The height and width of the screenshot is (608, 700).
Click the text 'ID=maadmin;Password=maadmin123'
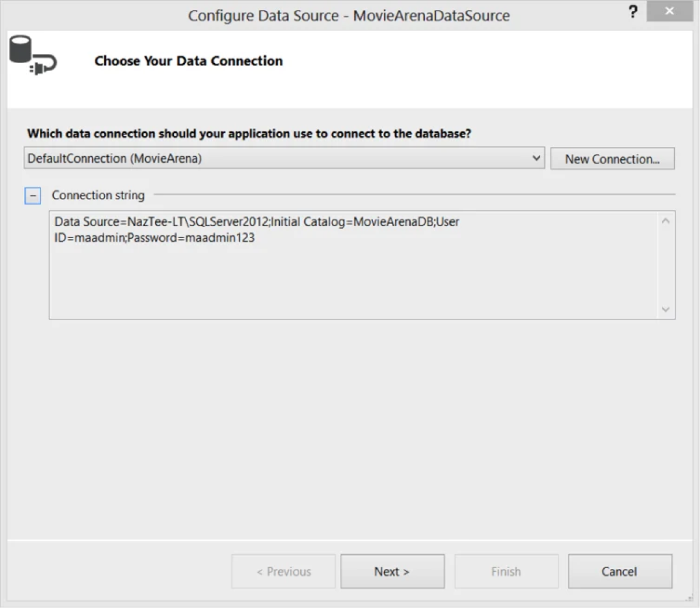pos(155,238)
